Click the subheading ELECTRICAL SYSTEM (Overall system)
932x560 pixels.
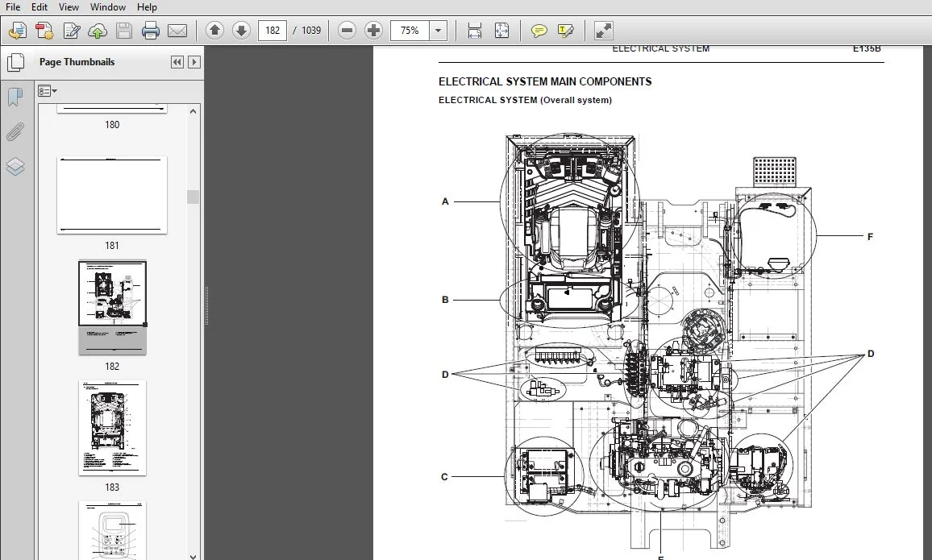tap(525, 100)
